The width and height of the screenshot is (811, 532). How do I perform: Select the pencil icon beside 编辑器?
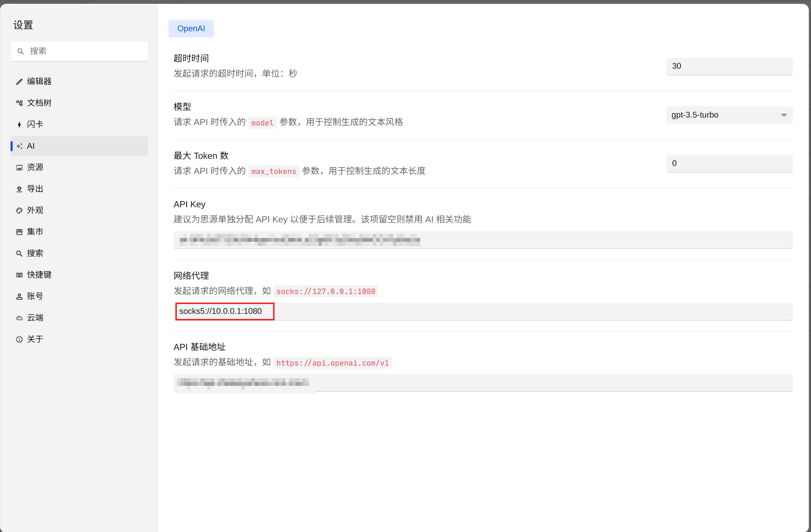19,81
